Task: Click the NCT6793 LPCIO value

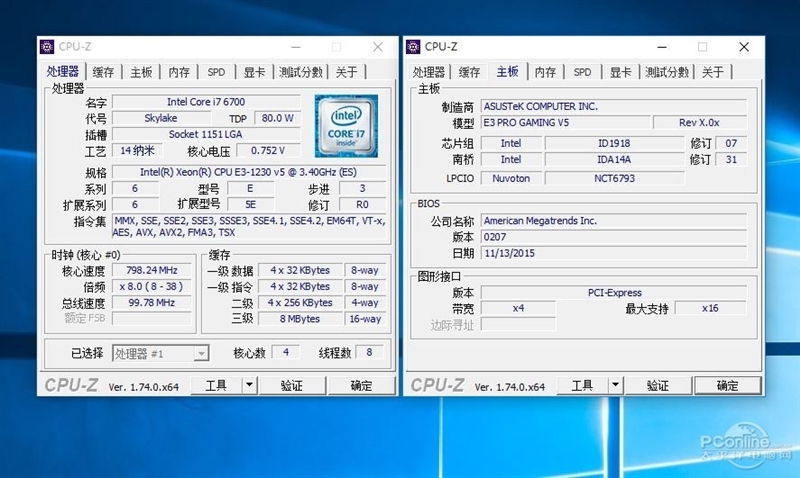Action: pos(614,179)
